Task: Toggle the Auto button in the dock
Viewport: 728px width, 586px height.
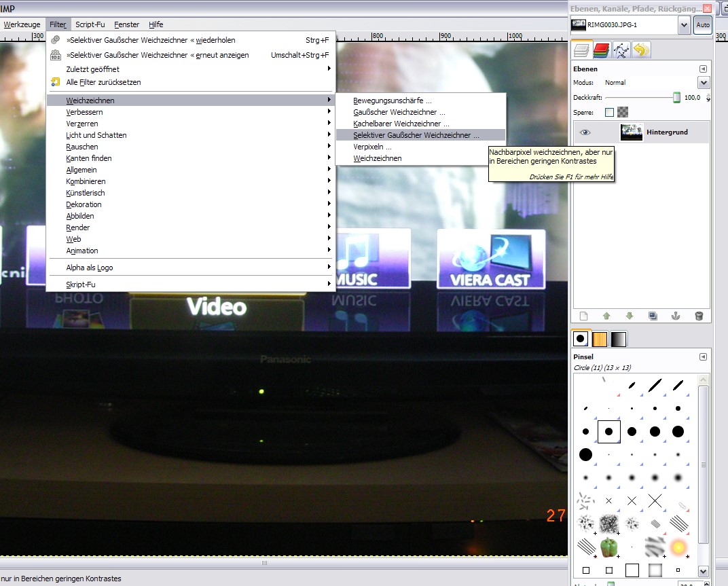Action: tap(702, 26)
